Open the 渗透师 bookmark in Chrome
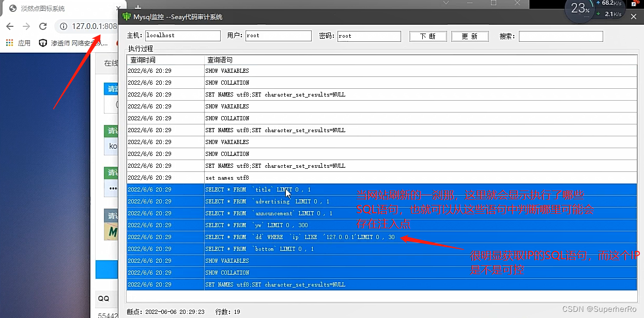Viewport: 644px width, 318px height. 73,43
